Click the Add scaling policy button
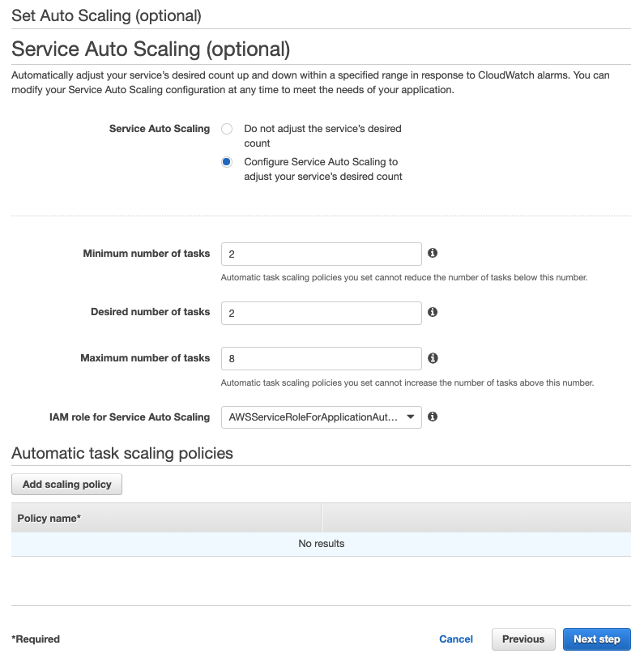This screenshot has width=644, height=658. click(66, 485)
